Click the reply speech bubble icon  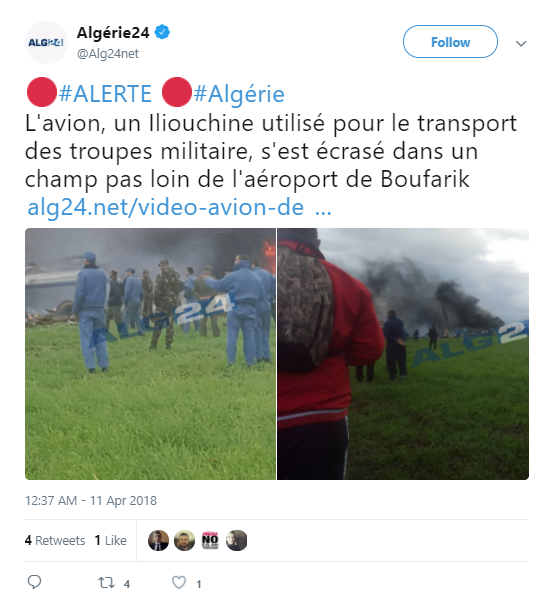click(x=34, y=582)
